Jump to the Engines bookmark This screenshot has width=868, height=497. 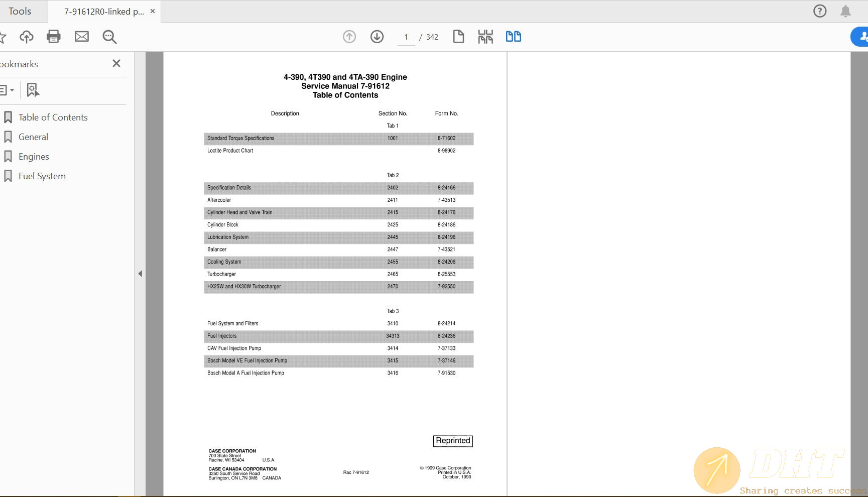[34, 157]
